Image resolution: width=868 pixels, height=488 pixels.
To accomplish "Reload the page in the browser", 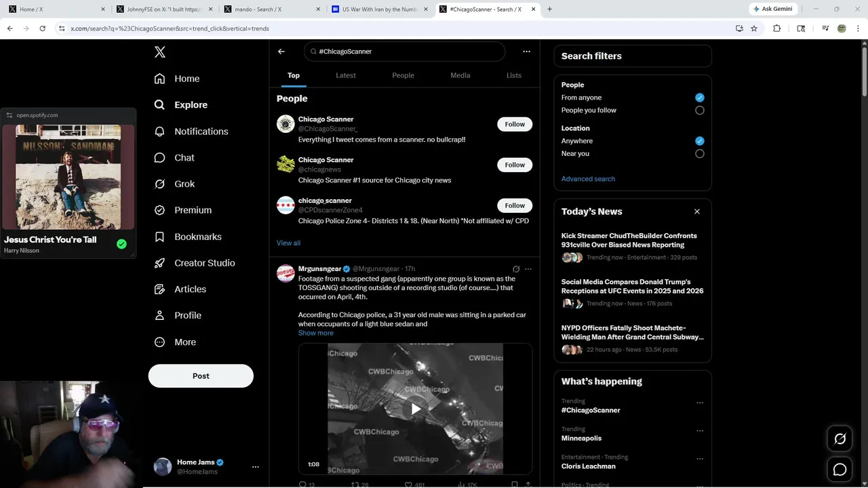I will coord(42,28).
